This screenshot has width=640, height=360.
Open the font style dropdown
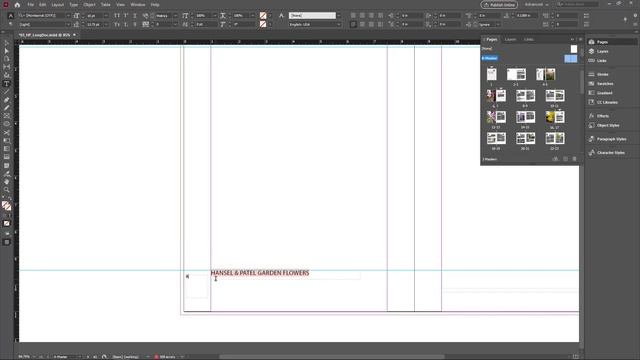[x=68, y=24]
